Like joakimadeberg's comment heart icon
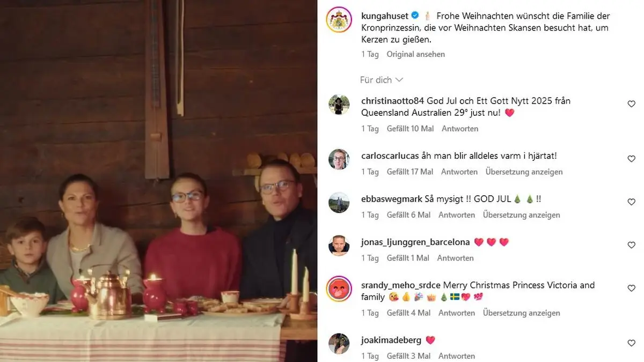This screenshot has width=644, height=362. pyautogui.click(x=631, y=343)
